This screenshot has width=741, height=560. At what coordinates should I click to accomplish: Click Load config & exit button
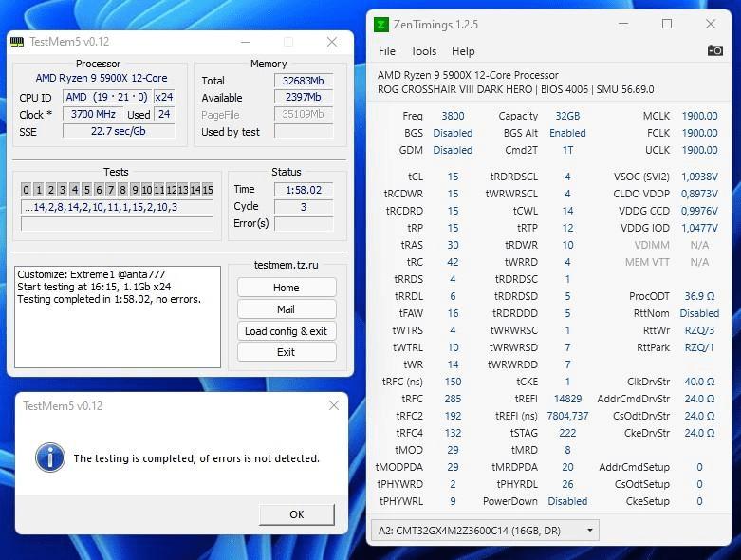(287, 331)
